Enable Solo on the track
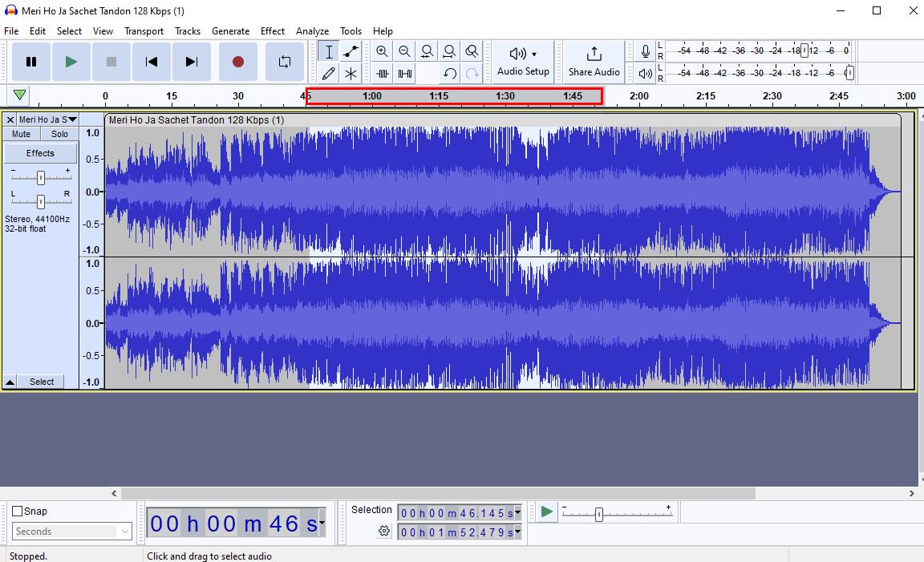This screenshot has width=924, height=562. click(x=59, y=133)
